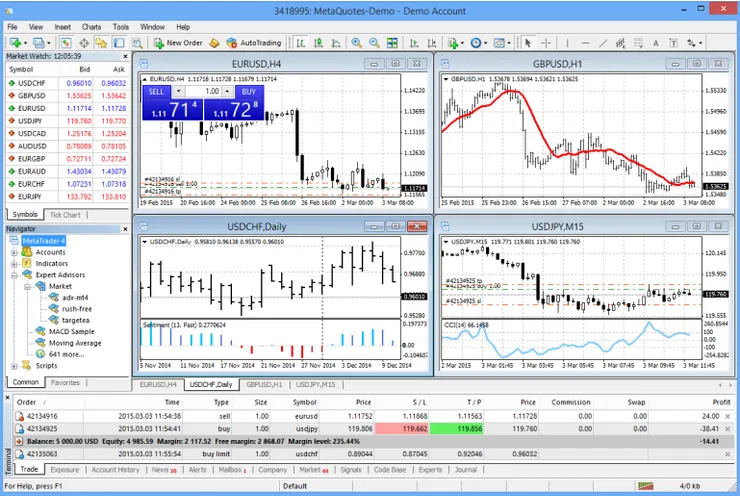The height and width of the screenshot is (496, 740).
Task: Collapse the Expert Advisors tree node
Action: click(x=15, y=275)
